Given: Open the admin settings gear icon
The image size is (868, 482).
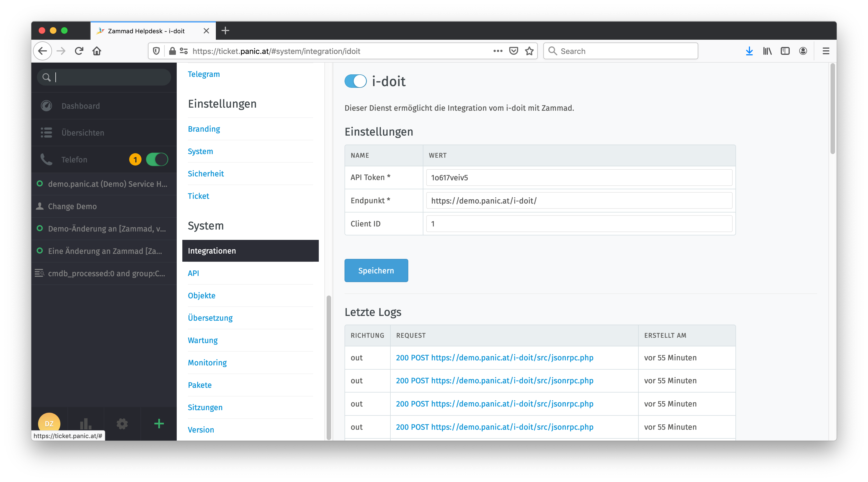Looking at the screenshot, I should click(x=122, y=423).
